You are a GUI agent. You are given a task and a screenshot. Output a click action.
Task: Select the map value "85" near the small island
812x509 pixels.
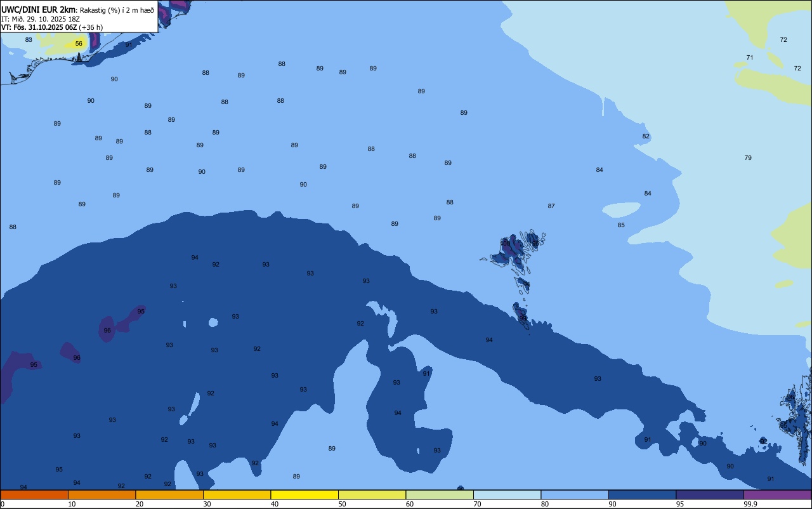pos(621,225)
